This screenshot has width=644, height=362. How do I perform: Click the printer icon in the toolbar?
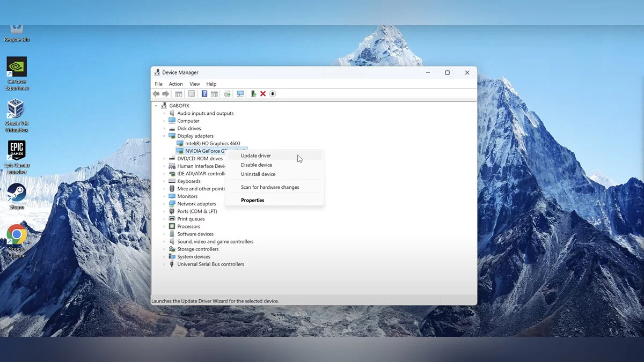tap(227, 94)
